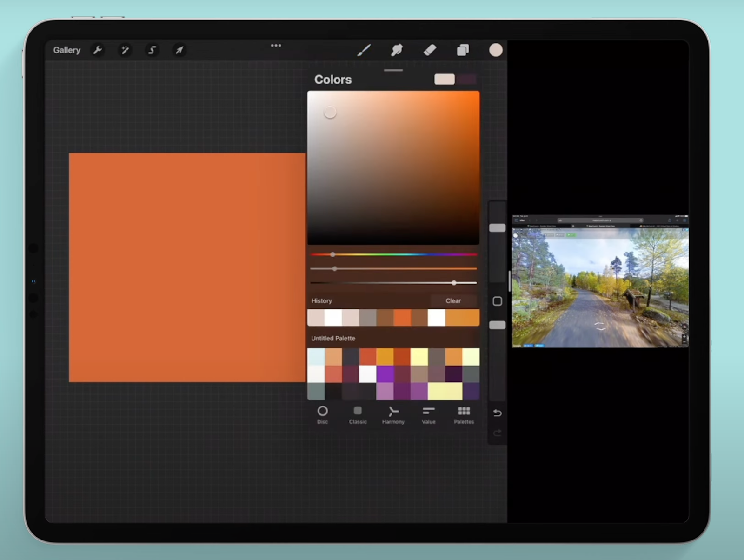Screen dimensions: 744x560
Task: Tap the brush size slider handle in the sidebar
Action: [497, 228]
